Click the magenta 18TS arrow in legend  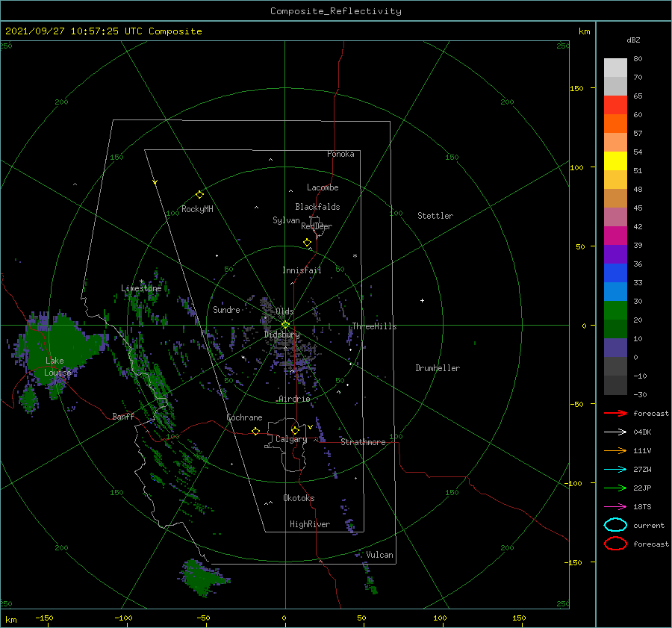click(615, 507)
